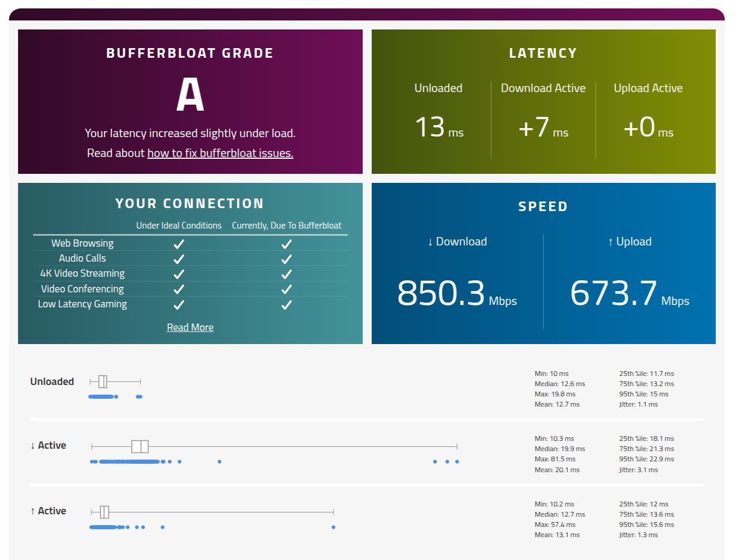
Task: Click the Unloaded Jitter: 1.1 ms stat
Action: 639,404
